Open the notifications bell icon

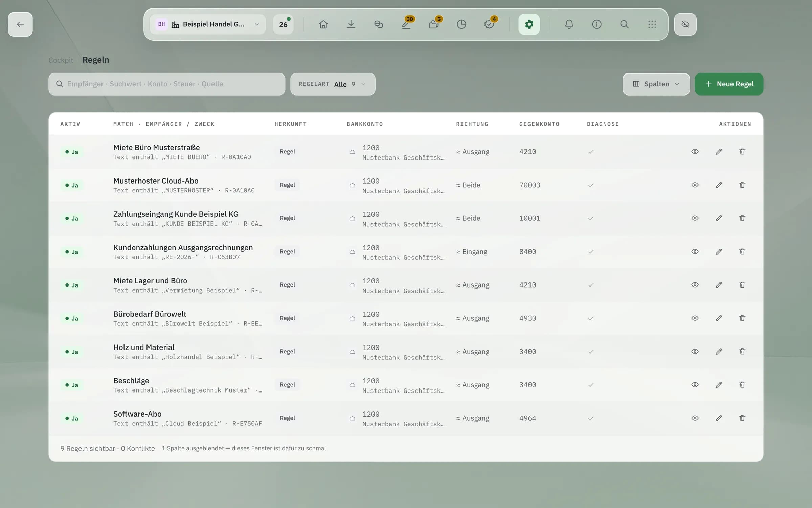pos(569,24)
